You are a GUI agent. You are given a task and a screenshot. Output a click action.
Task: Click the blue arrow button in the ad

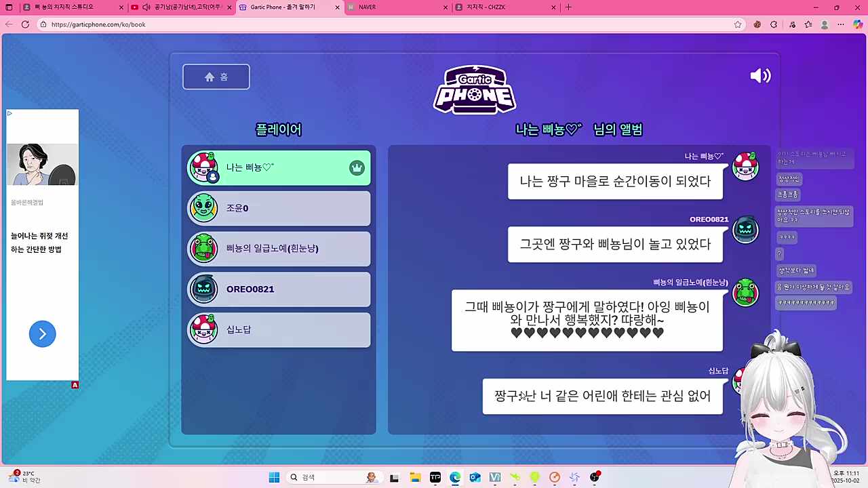[42, 333]
